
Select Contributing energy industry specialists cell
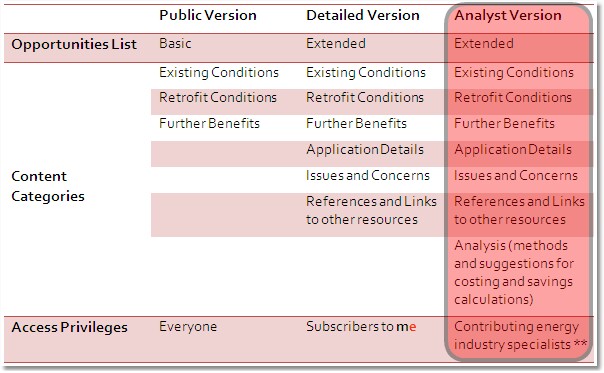click(520, 336)
